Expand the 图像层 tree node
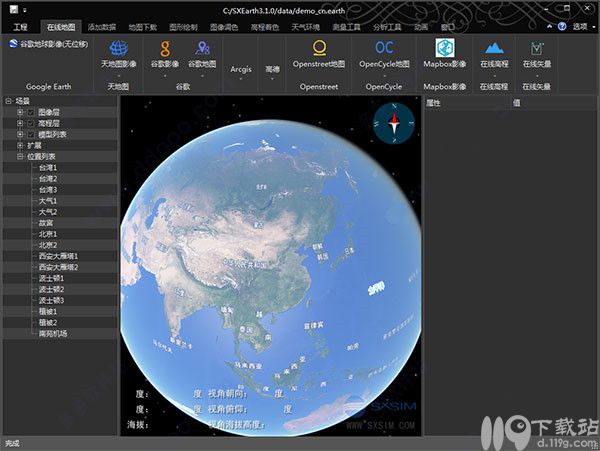The width and height of the screenshot is (600, 451). point(20,112)
